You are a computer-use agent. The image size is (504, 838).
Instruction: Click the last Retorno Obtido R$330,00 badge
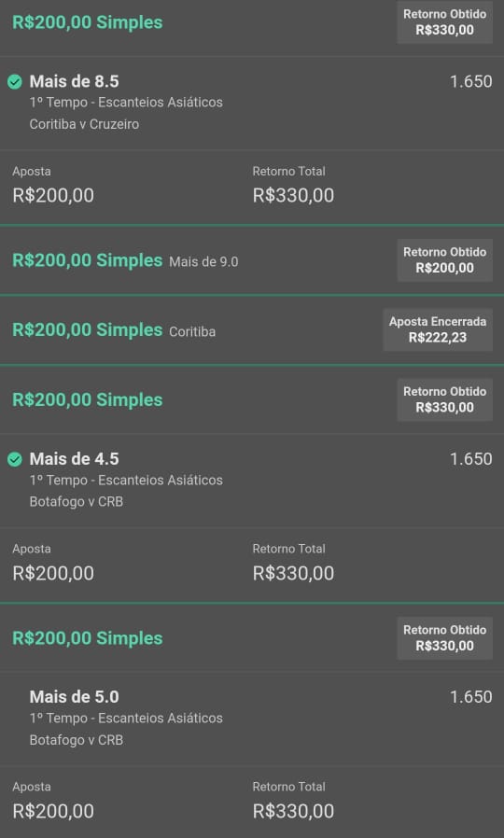(x=444, y=638)
